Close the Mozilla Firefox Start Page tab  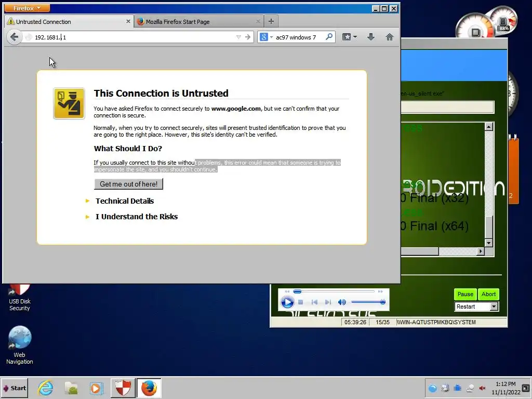[x=258, y=21]
